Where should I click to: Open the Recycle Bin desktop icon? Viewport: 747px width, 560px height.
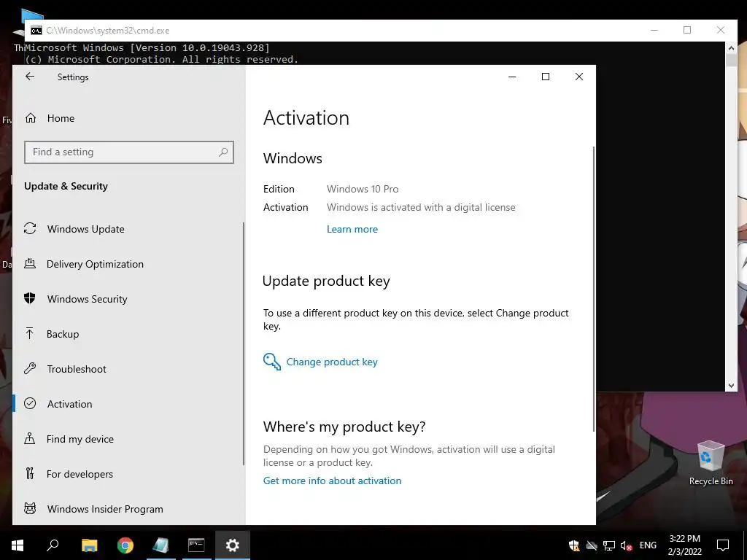coord(711,463)
